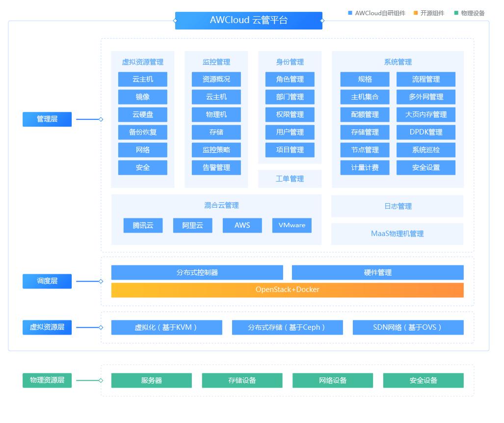Select the 服务器 box in 物理资源层
This screenshot has width=504, height=423.
[151, 380]
